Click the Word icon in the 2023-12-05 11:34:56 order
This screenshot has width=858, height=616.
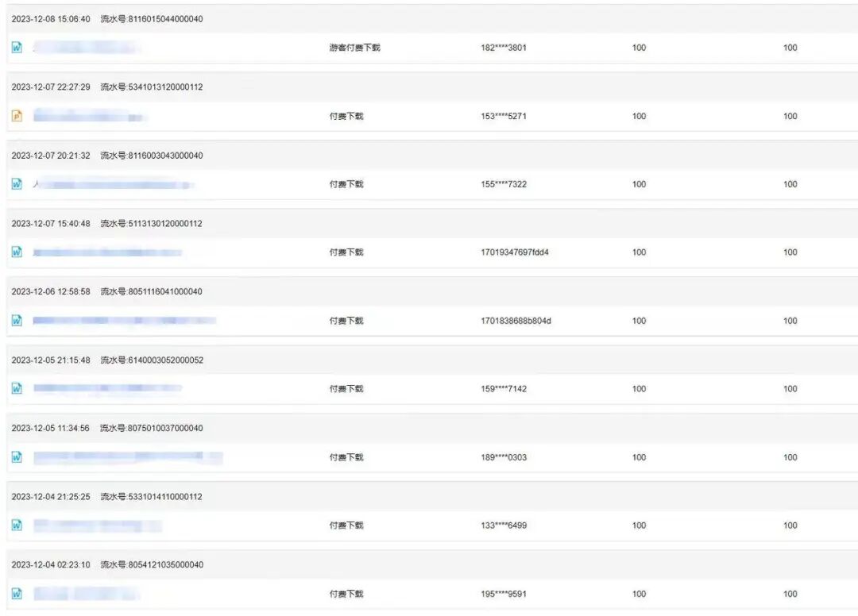click(17, 457)
